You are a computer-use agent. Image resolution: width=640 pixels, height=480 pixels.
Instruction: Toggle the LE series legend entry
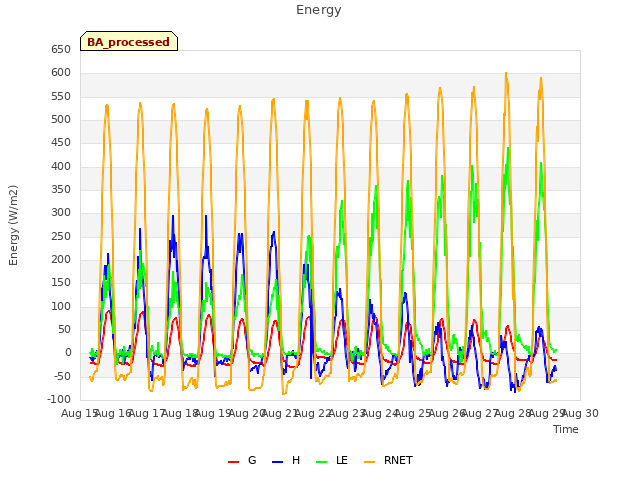tap(332, 460)
